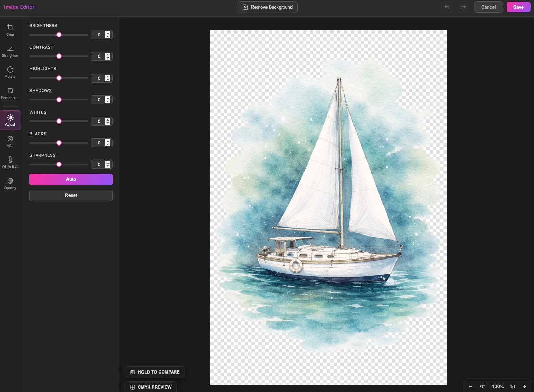Click Hold to Compare button

[x=155, y=372]
